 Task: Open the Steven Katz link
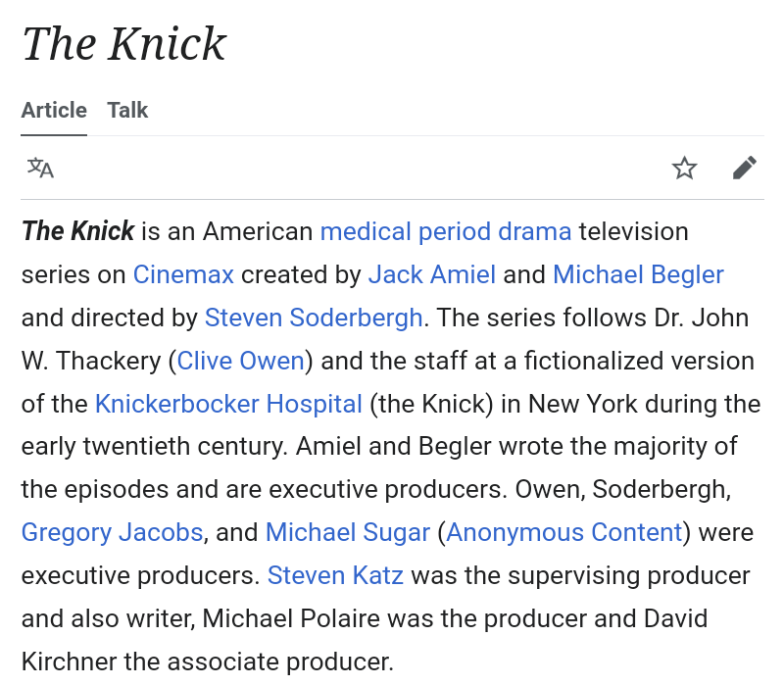(x=335, y=575)
